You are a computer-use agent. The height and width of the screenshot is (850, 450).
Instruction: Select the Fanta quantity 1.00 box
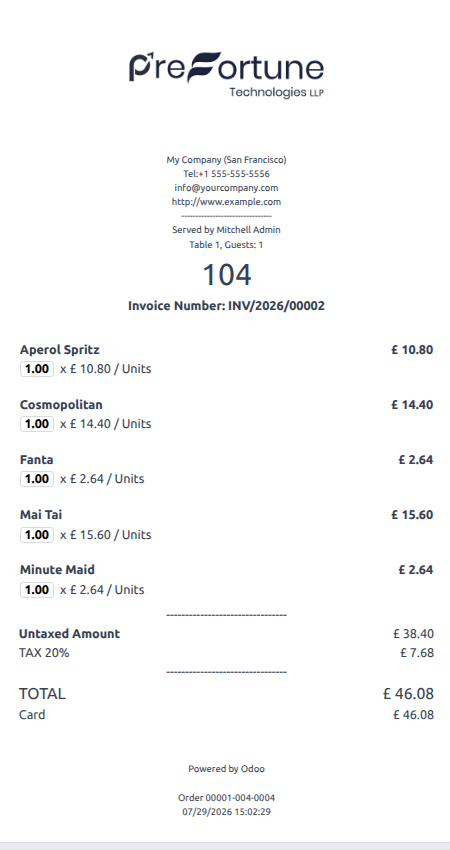(x=37, y=479)
